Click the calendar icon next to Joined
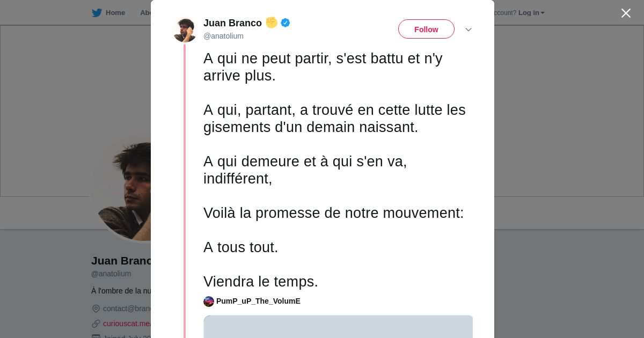The height and width of the screenshot is (338, 644). click(96, 336)
